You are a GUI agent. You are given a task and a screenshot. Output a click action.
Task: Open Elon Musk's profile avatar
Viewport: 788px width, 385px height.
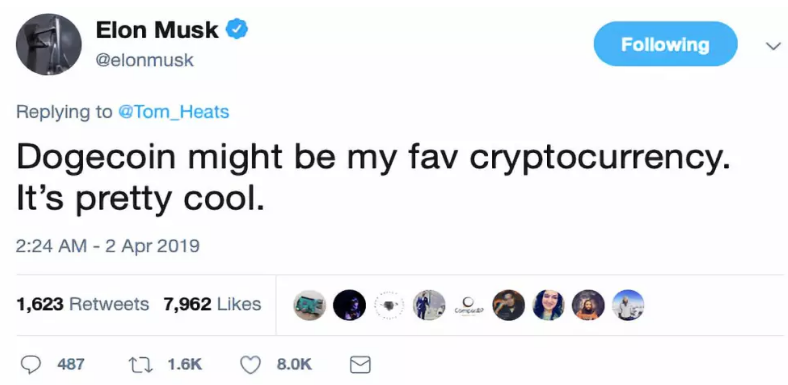(49, 44)
